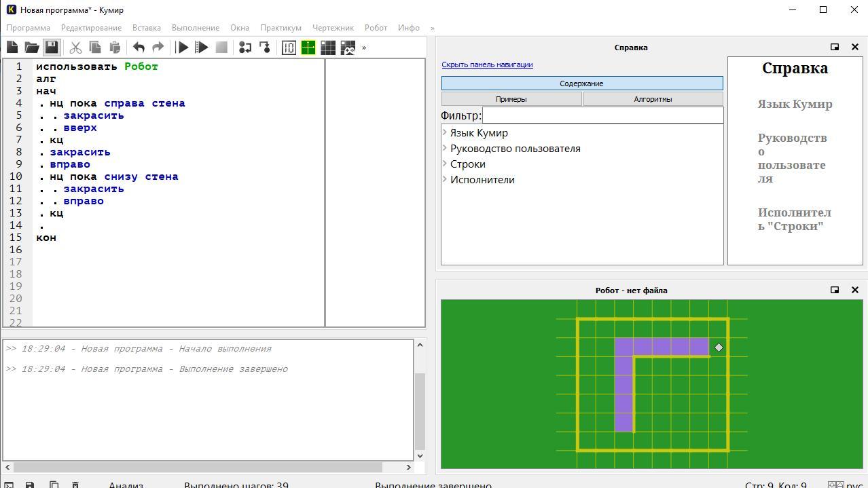This screenshot has width=868, height=488.
Task: Open Исполнитель "Строки" link in help page
Action: click(794, 219)
